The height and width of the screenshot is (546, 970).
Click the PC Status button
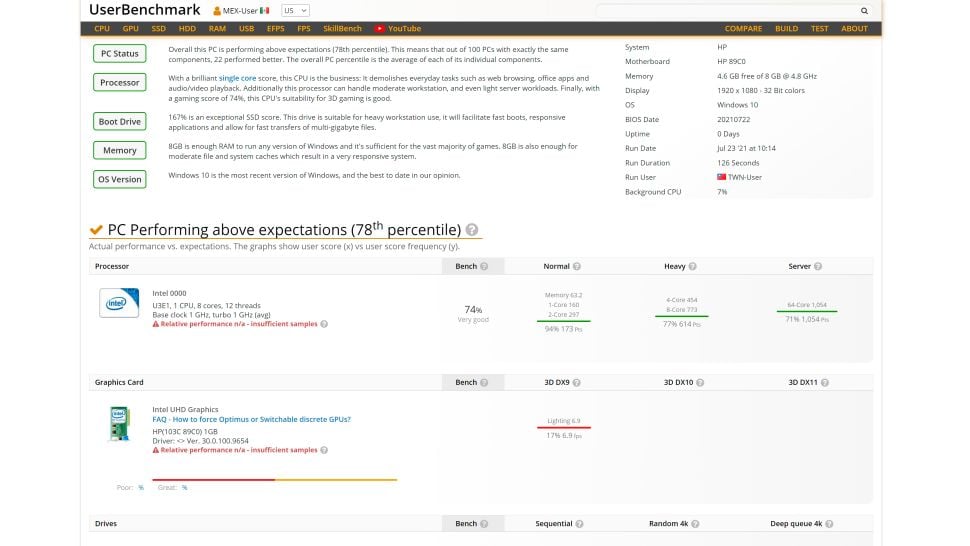pyautogui.click(x=120, y=54)
